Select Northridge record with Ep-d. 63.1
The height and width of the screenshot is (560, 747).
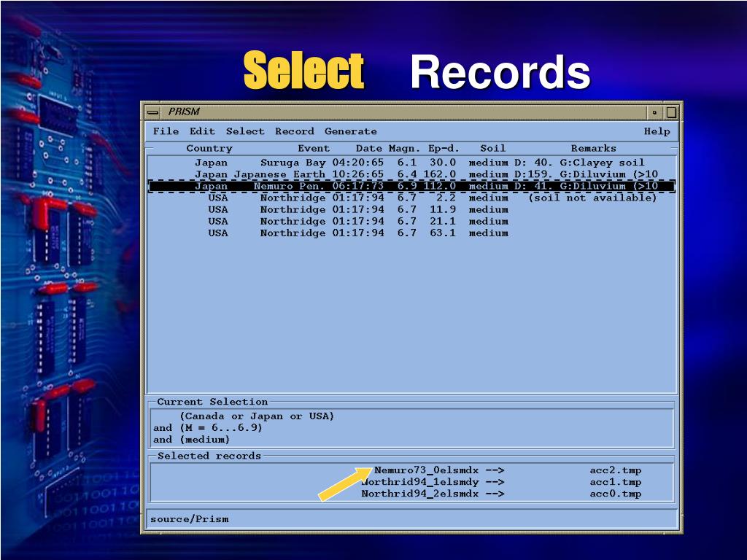tap(411, 233)
